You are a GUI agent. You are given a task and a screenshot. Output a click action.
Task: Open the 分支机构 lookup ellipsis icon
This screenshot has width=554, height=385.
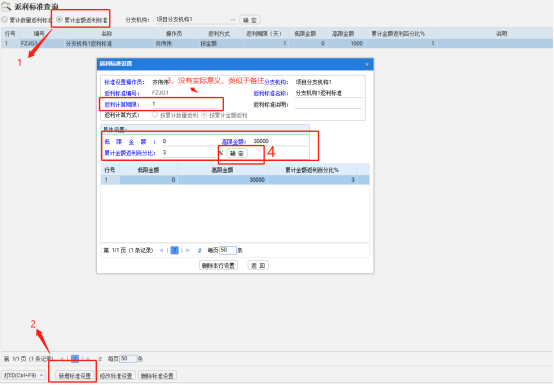pos(232,20)
